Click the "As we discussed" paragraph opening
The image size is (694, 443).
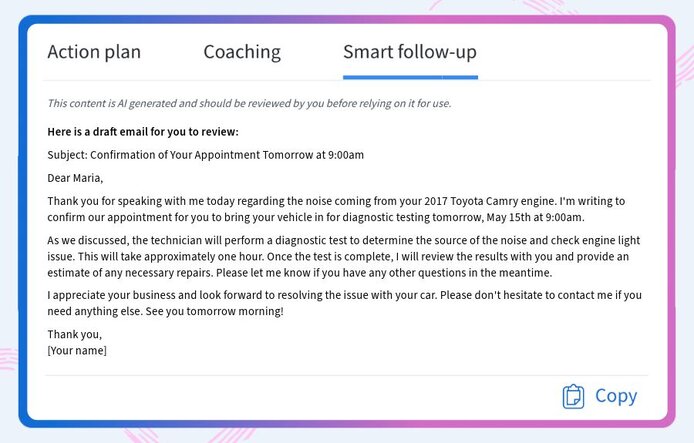(x=92, y=241)
